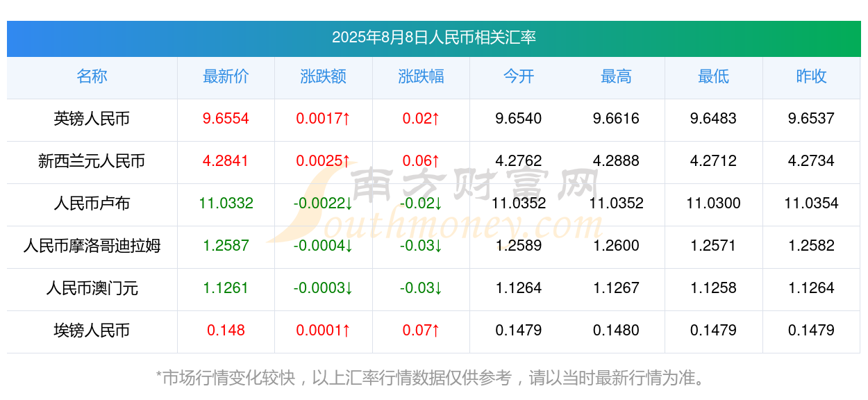Click high value 11.0352 in 最高 column
Viewport: 868px width, 400px height.
pos(616,203)
